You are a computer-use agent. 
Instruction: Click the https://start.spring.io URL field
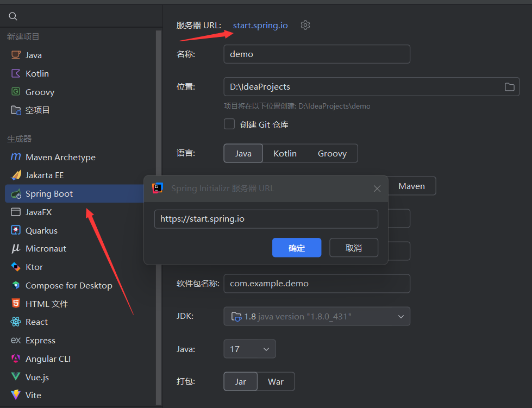266,219
